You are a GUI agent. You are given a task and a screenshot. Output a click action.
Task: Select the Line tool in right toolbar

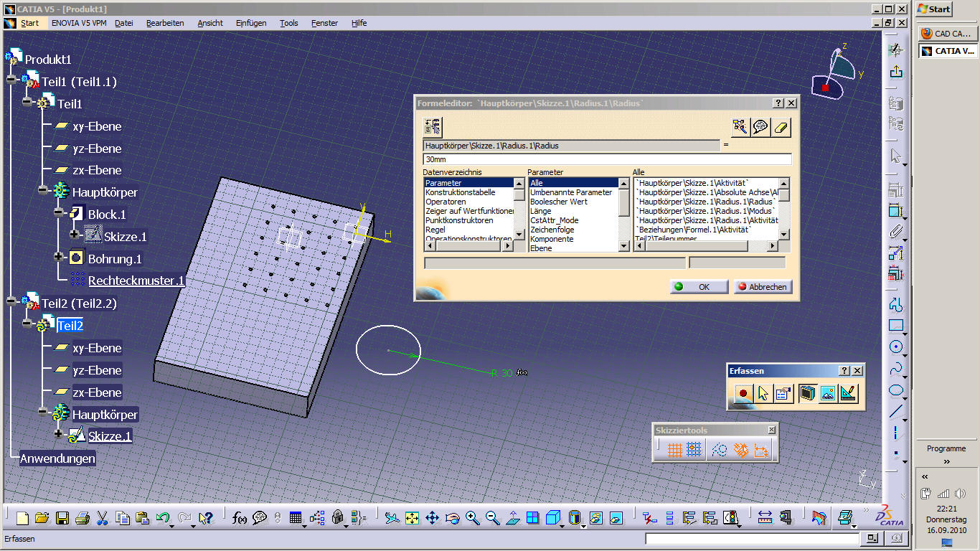895,412
